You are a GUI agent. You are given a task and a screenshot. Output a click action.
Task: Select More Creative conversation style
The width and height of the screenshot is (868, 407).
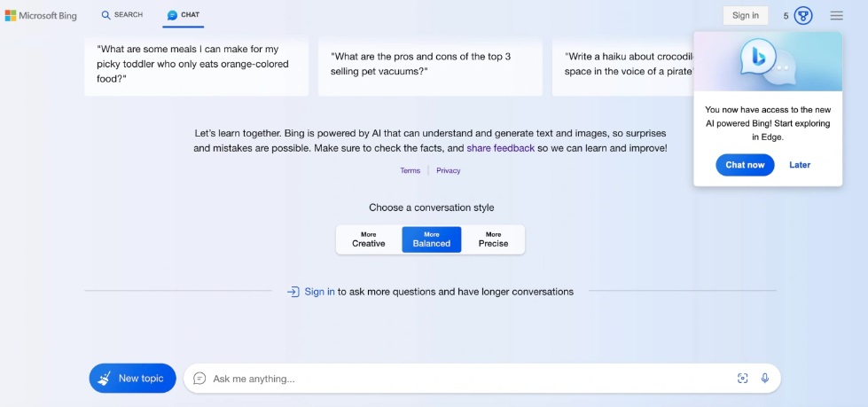point(369,239)
